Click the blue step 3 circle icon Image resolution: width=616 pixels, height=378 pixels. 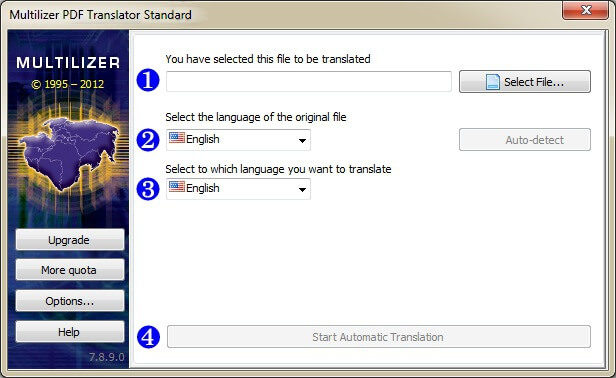point(148,189)
